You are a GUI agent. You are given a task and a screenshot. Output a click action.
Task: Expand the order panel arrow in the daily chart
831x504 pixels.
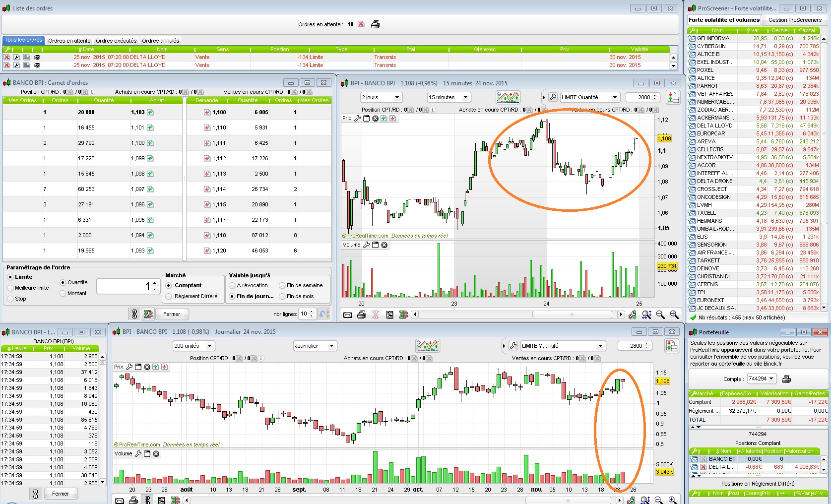pos(504,346)
